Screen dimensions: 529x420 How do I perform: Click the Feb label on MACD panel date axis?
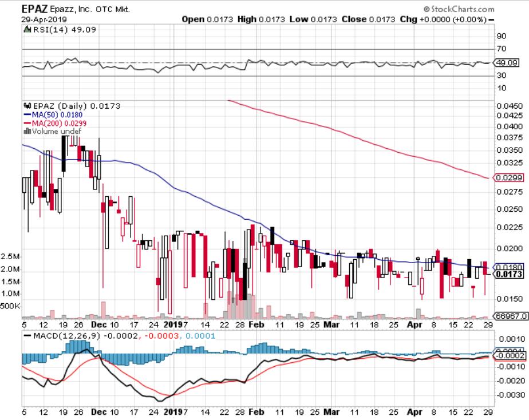256,412
